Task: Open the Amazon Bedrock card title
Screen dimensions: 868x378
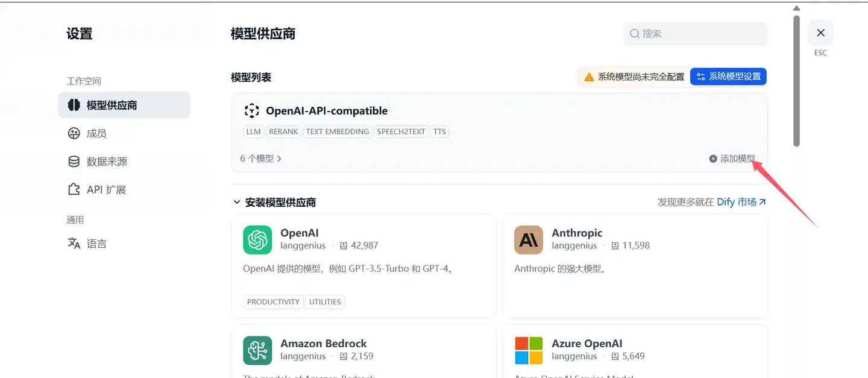Action: point(324,344)
